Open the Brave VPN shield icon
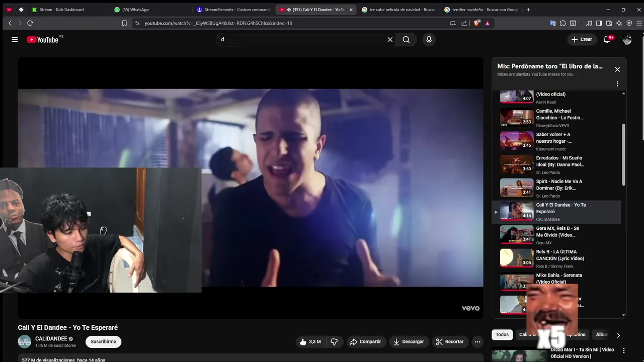 629,23
